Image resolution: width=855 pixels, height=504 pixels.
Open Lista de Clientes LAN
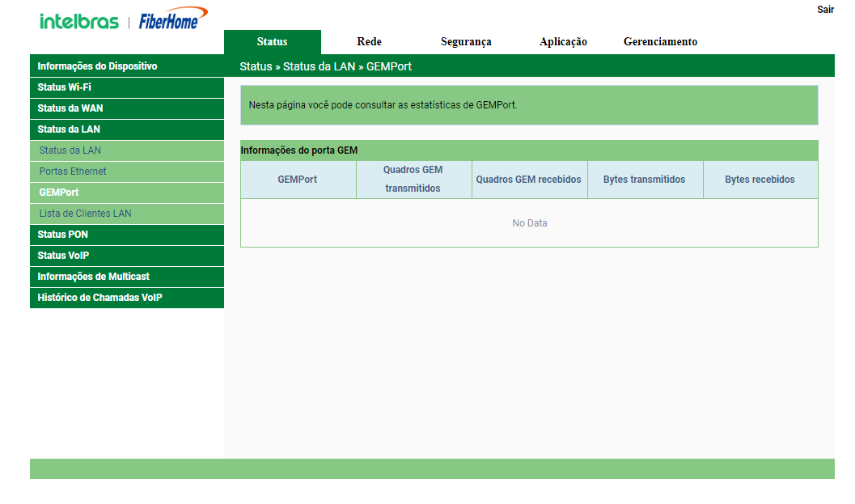(127, 214)
